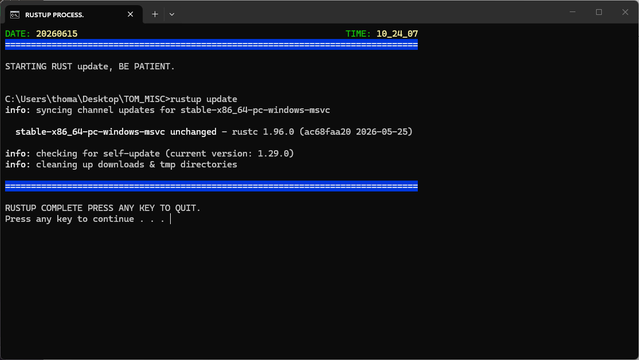This screenshot has height=360, width=639.
Task: Click the 'Press any key to continue' prompt
Action: (84, 219)
